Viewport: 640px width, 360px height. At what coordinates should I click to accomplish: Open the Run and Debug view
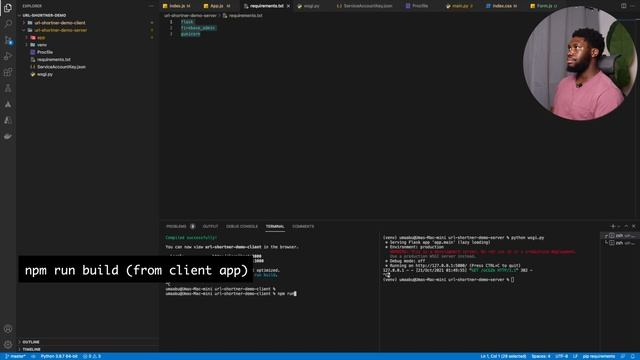(x=8, y=56)
